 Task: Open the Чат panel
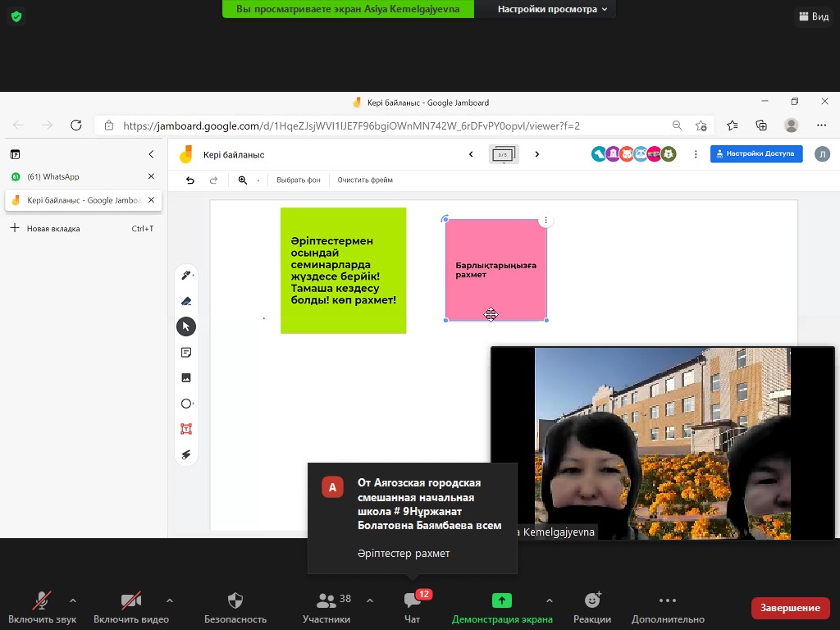pos(412,608)
